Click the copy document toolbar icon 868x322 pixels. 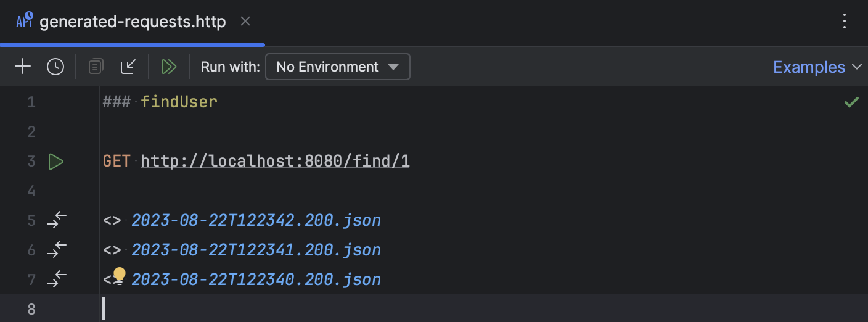[96, 67]
